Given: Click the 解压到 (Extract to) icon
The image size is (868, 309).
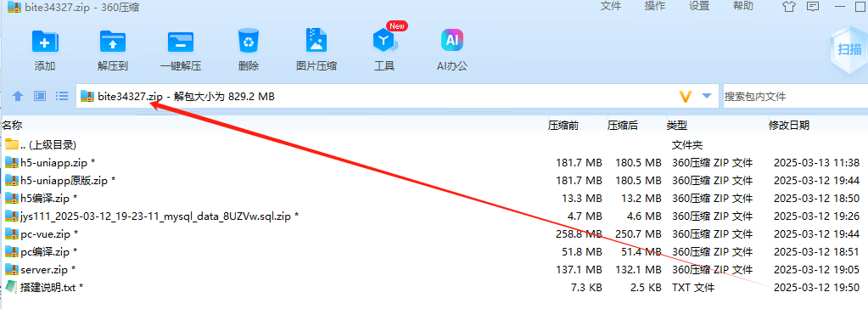Looking at the screenshot, I should pyautogui.click(x=112, y=42).
